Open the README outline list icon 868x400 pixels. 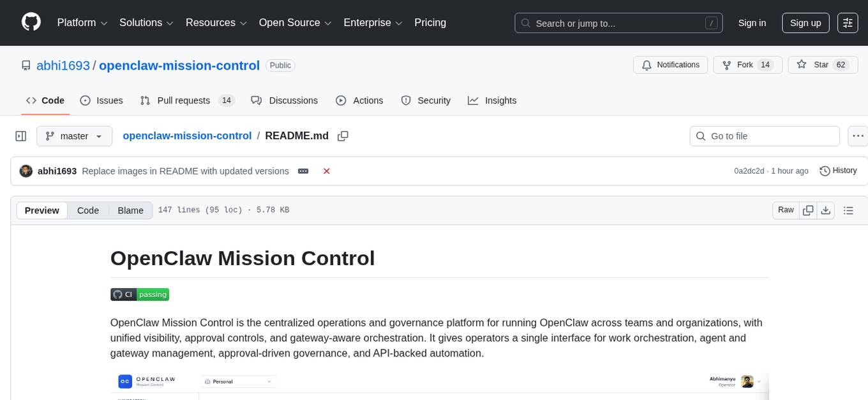point(849,210)
